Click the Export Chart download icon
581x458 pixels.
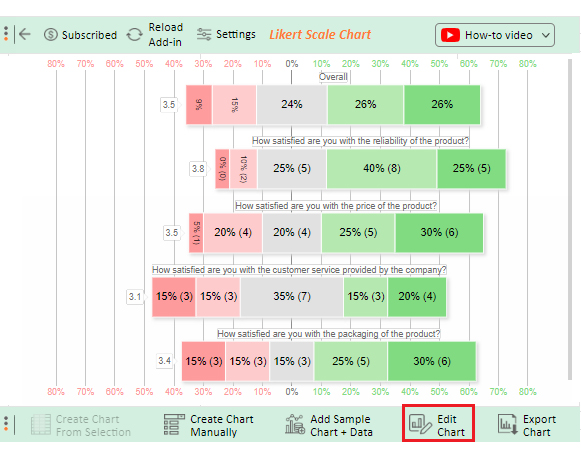508,425
